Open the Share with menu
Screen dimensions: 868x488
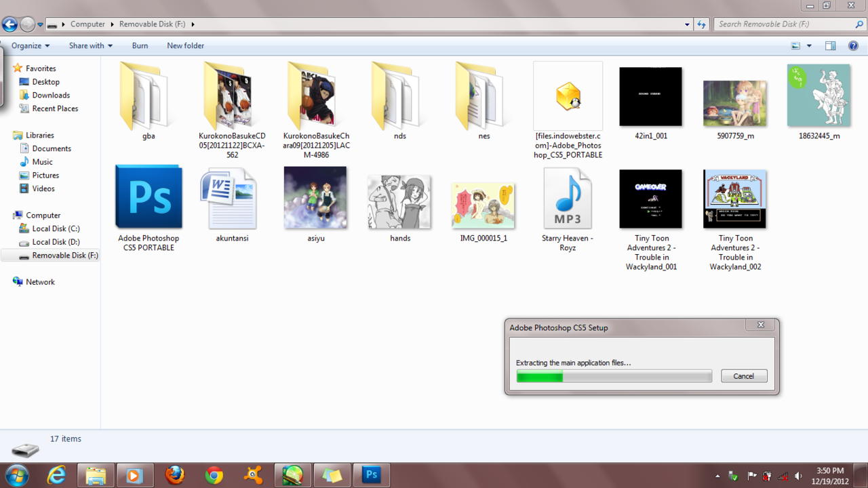[90, 45]
